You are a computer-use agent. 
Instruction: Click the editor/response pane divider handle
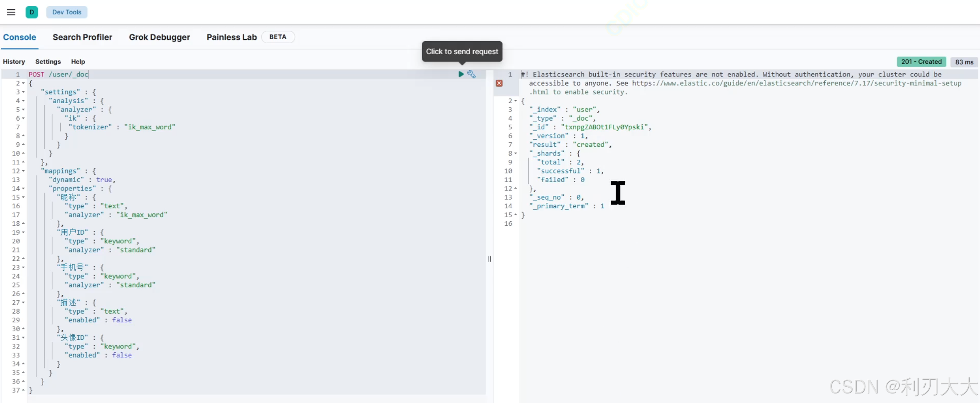click(x=489, y=259)
